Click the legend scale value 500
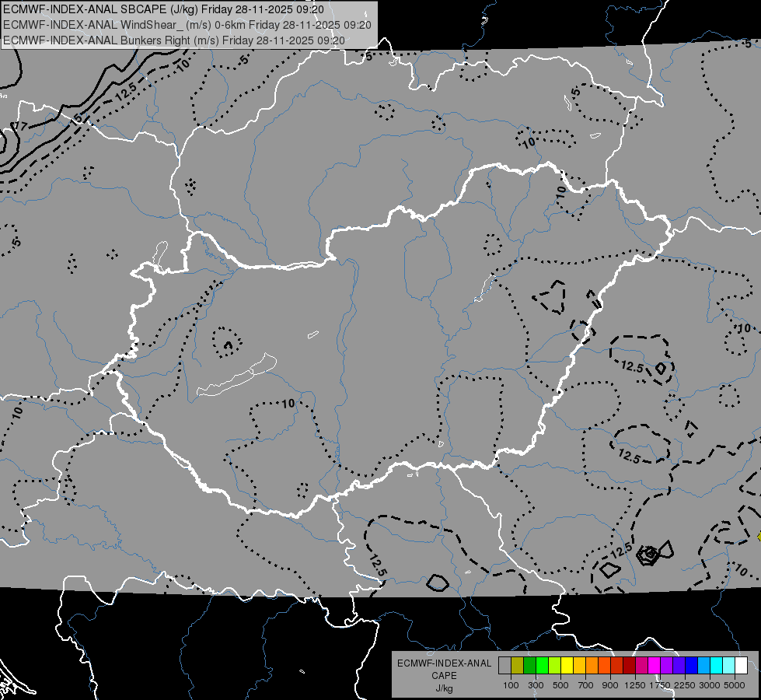The width and height of the screenshot is (761, 700). pos(560,685)
